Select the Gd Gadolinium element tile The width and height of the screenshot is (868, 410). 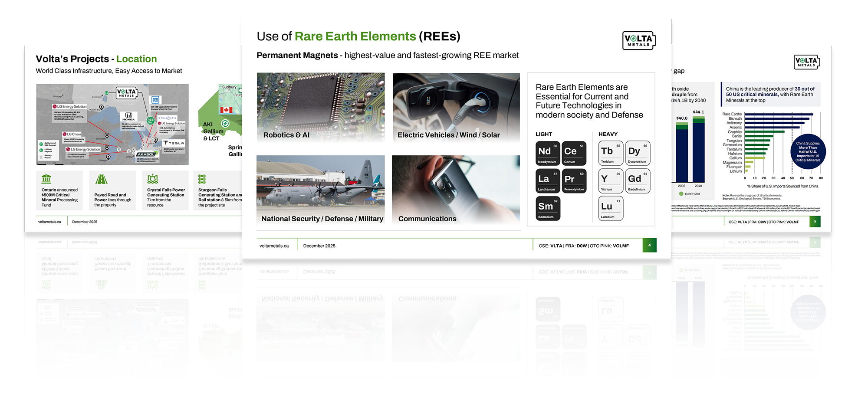point(638,181)
